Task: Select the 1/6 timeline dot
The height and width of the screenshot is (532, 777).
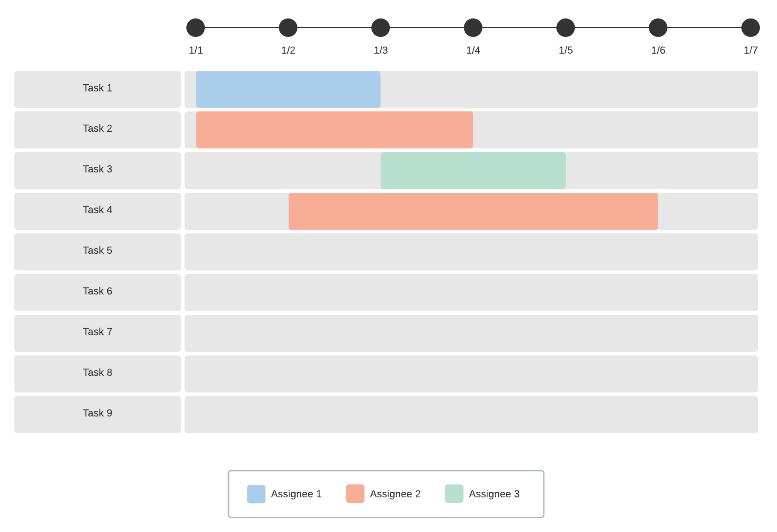Action: click(658, 28)
